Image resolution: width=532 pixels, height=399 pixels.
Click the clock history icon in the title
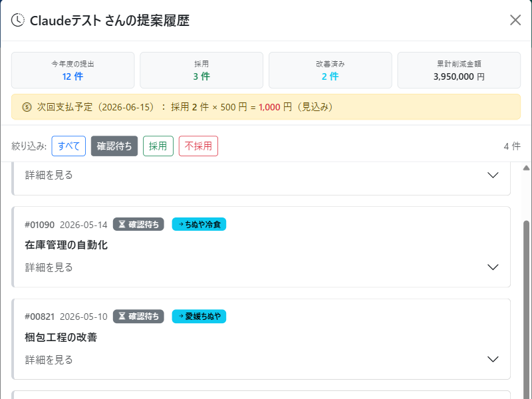(x=18, y=21)
